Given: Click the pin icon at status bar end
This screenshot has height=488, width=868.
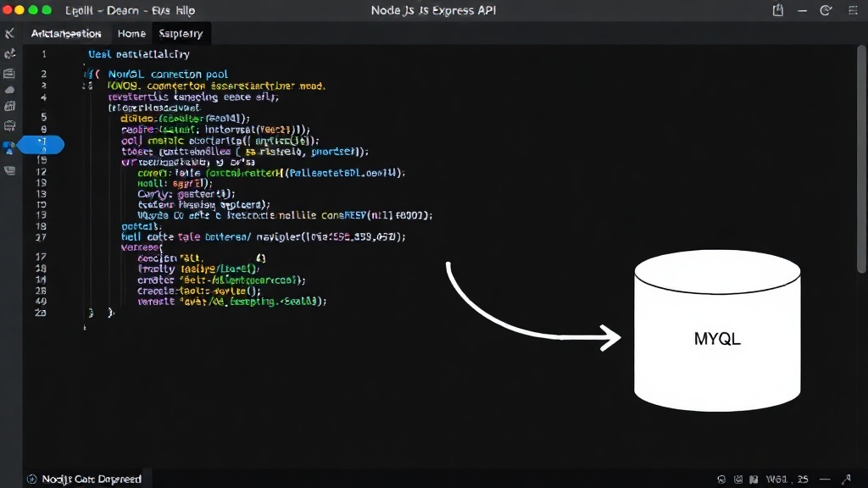Looking at the screenshot, I should [x=847, y=480].
